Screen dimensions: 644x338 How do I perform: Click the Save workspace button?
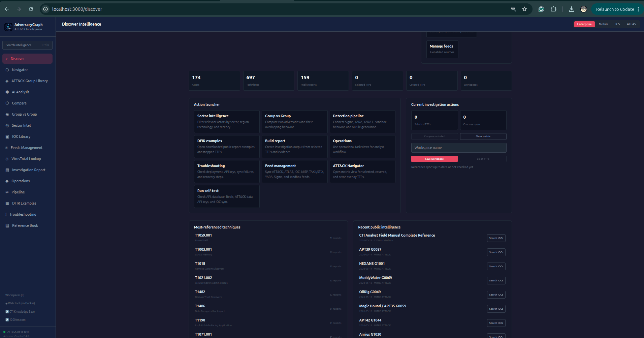click(434, 159)
